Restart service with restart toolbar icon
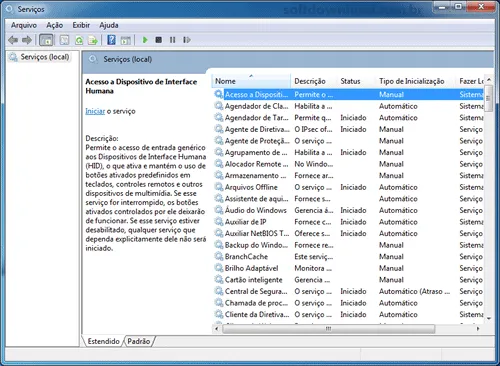This screenshot has height=366, width=500. click(187, 40)
